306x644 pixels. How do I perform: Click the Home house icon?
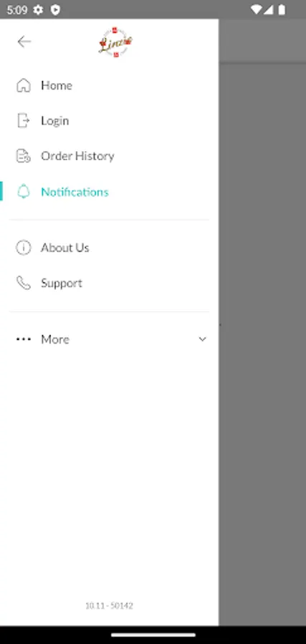[x=24, y=85]
